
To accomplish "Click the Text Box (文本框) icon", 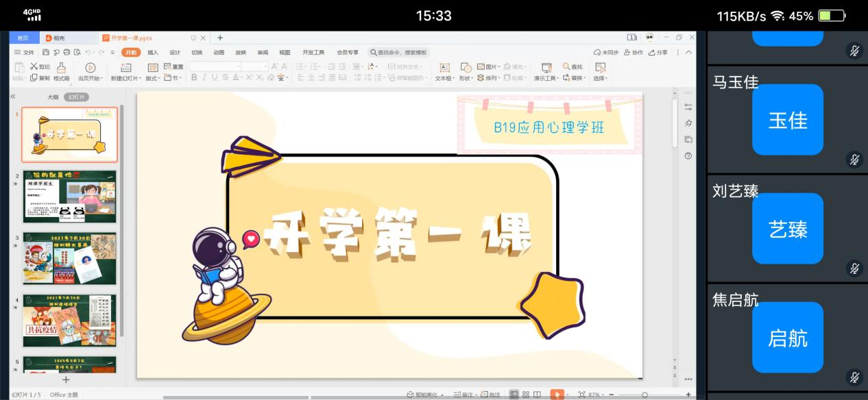I will point(444,68).
